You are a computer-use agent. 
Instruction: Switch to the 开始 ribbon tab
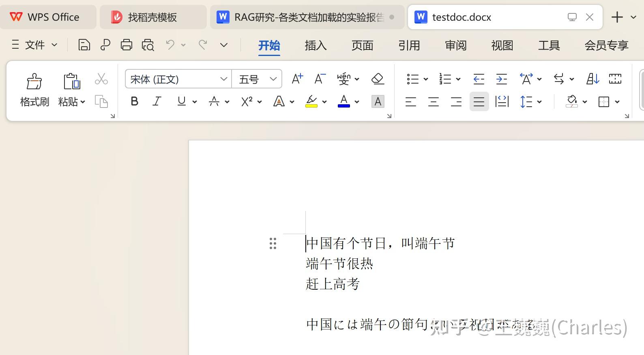pos(269,45)
